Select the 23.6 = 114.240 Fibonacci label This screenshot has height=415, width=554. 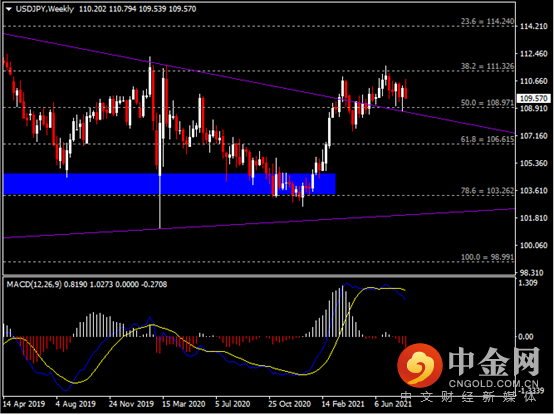487,22
